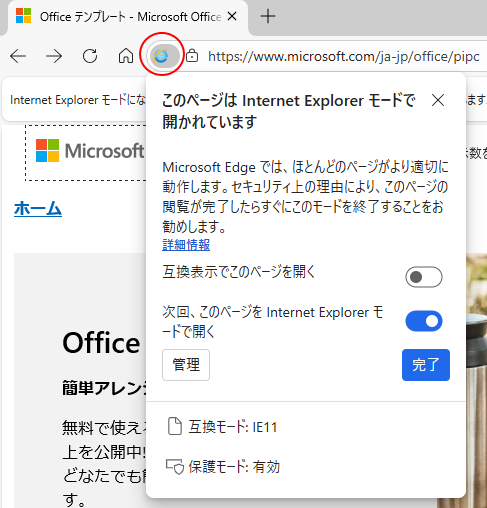The width and height of the screenshot is (487, 508).
Task: Close the Office テンプレート tab
Action: tap(232, 16)
